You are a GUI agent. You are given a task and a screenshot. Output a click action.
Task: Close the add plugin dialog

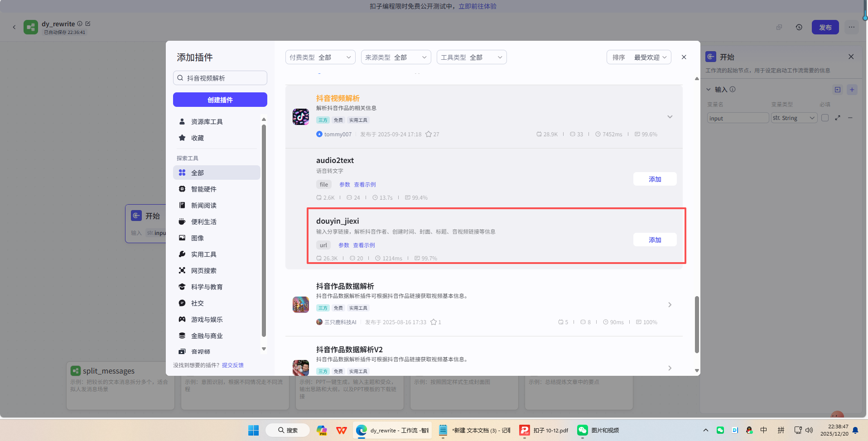[684, 57]
